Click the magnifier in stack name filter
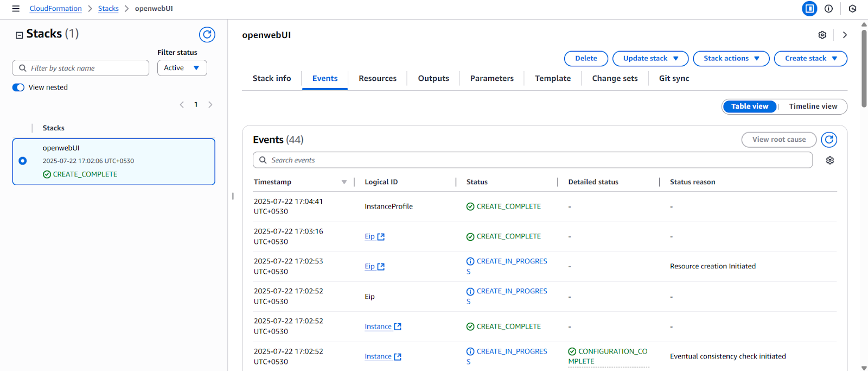Screen dimensions: 868x371 coord(23,68)
